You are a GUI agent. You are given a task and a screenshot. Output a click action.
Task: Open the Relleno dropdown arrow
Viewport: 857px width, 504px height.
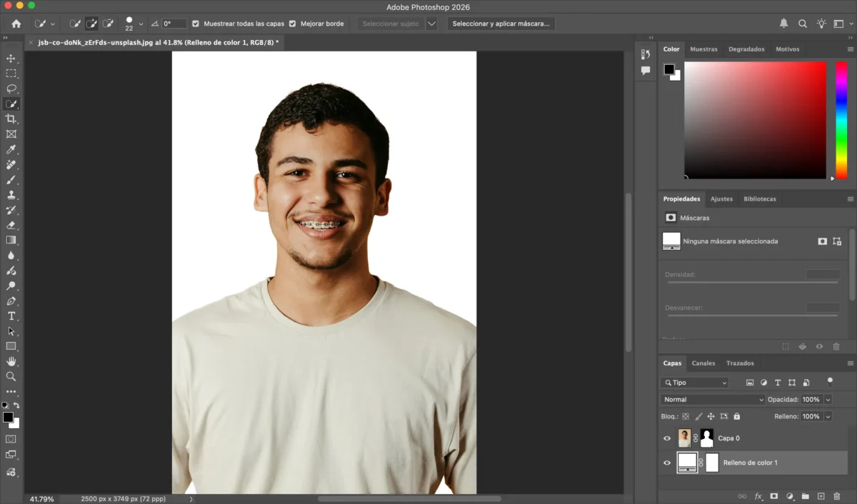point(828,416)
